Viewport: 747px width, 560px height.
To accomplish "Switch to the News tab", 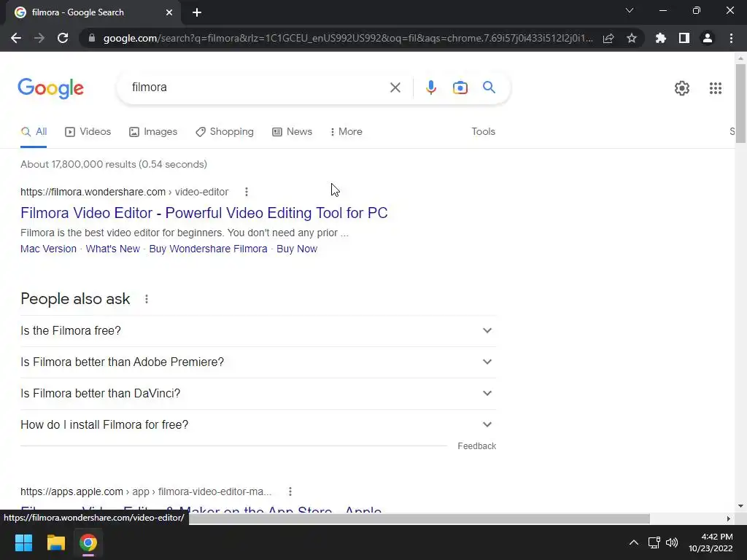I will coord(293,132).
